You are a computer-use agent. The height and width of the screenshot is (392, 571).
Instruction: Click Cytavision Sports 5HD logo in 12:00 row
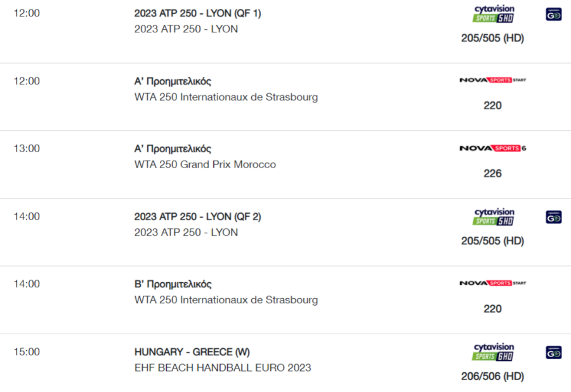(494, 14)
